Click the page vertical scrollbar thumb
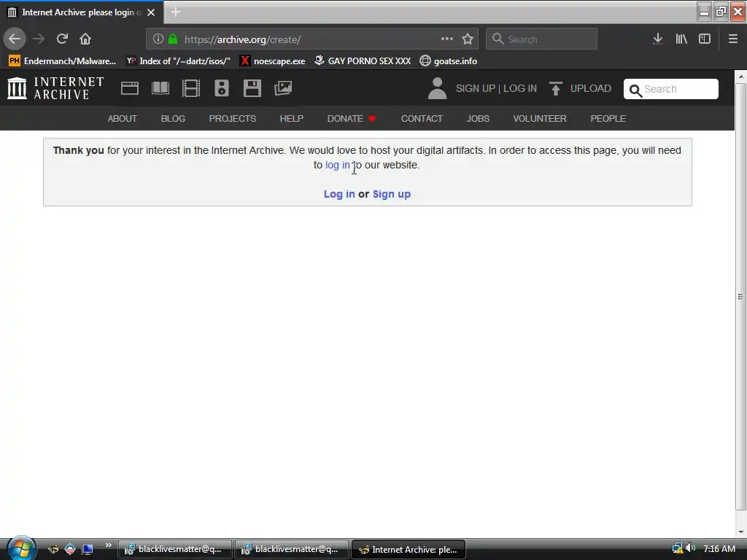This screenshot has height=560, width=747. 740,296
